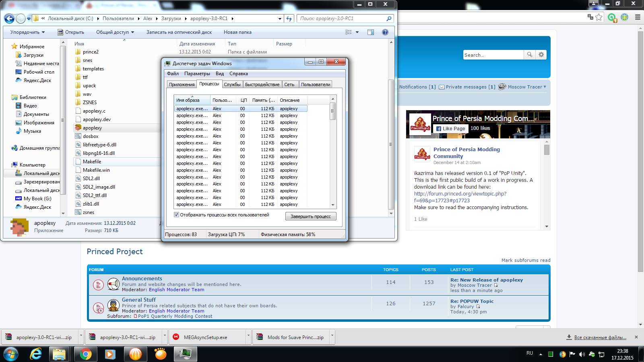The image size is (644, 362).
Task: Switch to Службы tab
Action: coord(232,84)
